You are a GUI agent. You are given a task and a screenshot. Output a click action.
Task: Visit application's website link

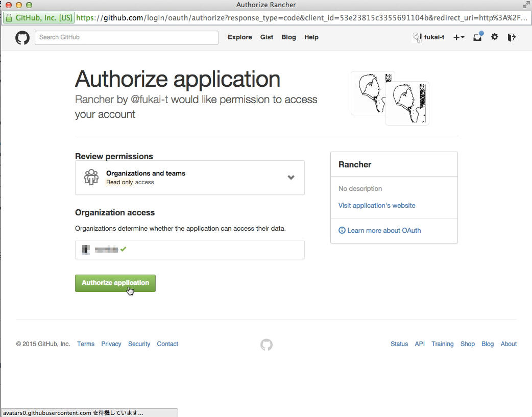click(377, 205)
